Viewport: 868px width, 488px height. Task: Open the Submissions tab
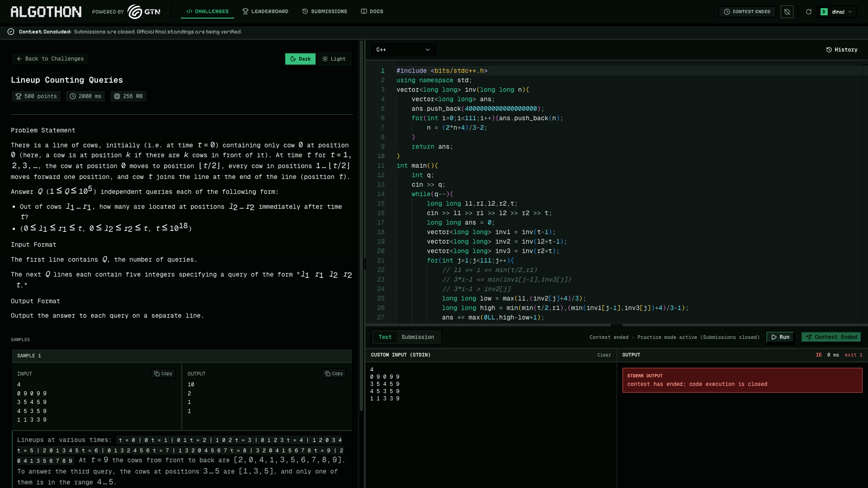click(325, 11)
